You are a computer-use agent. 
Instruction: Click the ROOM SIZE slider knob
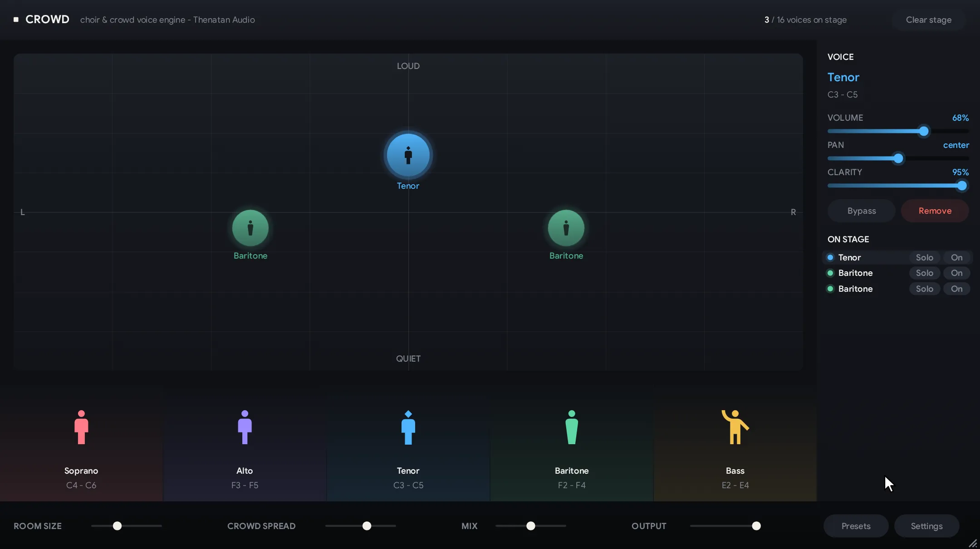(x=117, y=526)
